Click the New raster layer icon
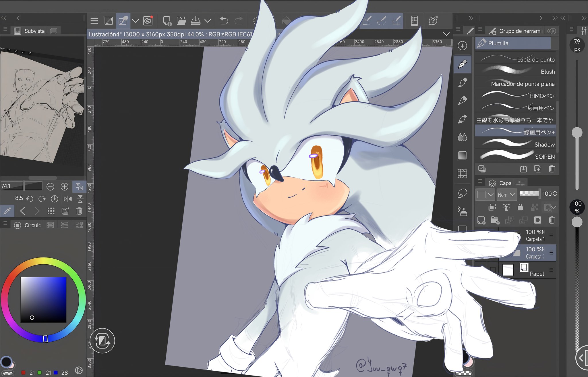Viewport: 588px width, 377px height. 481,220
